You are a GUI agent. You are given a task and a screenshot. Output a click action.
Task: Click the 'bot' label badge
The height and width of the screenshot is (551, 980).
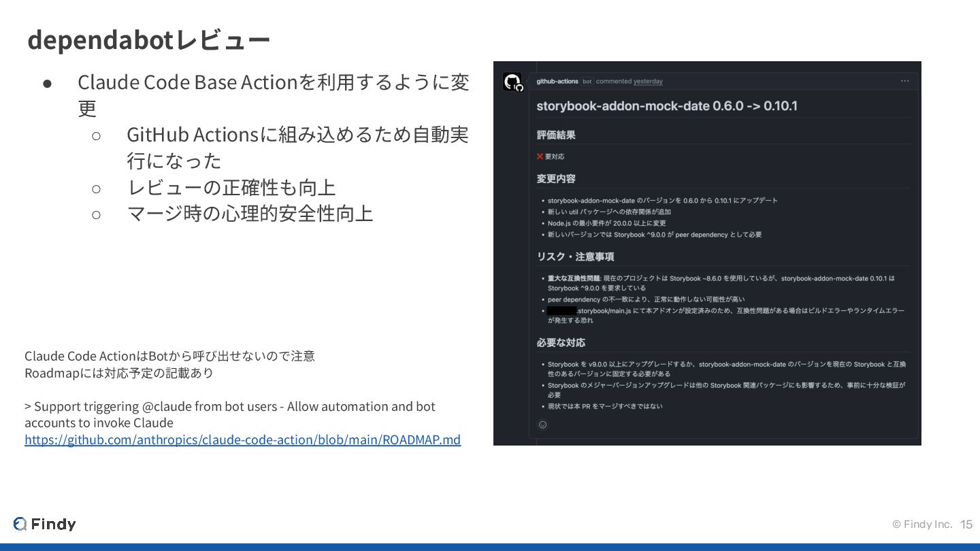pyautogui.click(x=587, y=82)
